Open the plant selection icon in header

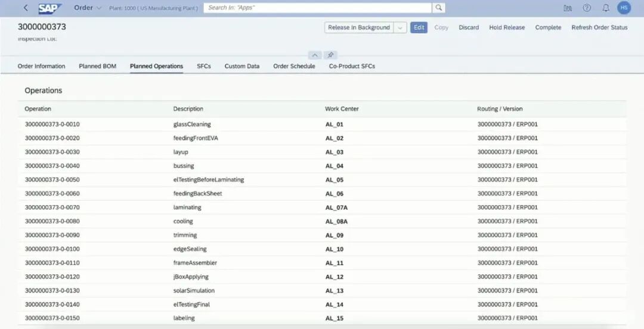click(568, 8)
